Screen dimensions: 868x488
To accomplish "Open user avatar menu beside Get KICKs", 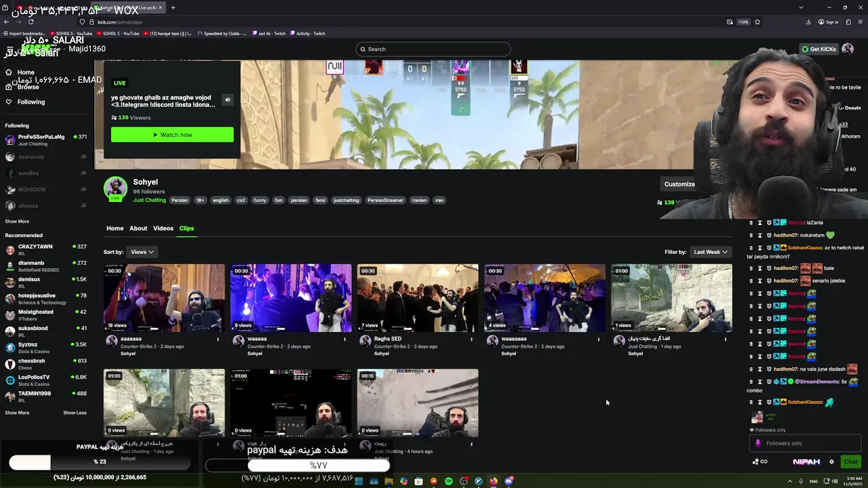I will [x=848, y=49].
